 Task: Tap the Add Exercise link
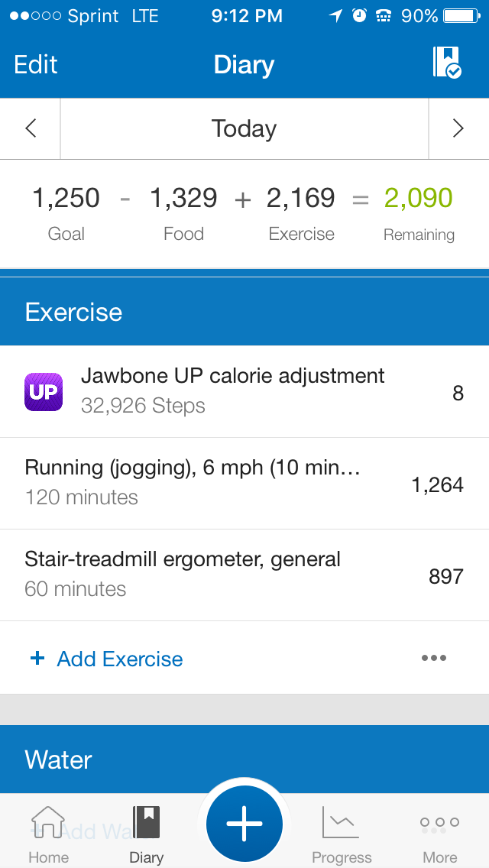tap(120, 659)
